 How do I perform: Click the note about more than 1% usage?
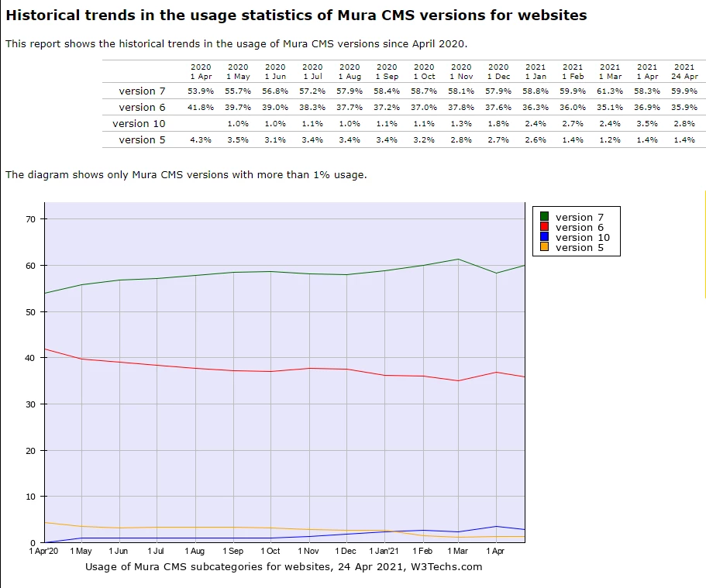(x=186, y=174)
